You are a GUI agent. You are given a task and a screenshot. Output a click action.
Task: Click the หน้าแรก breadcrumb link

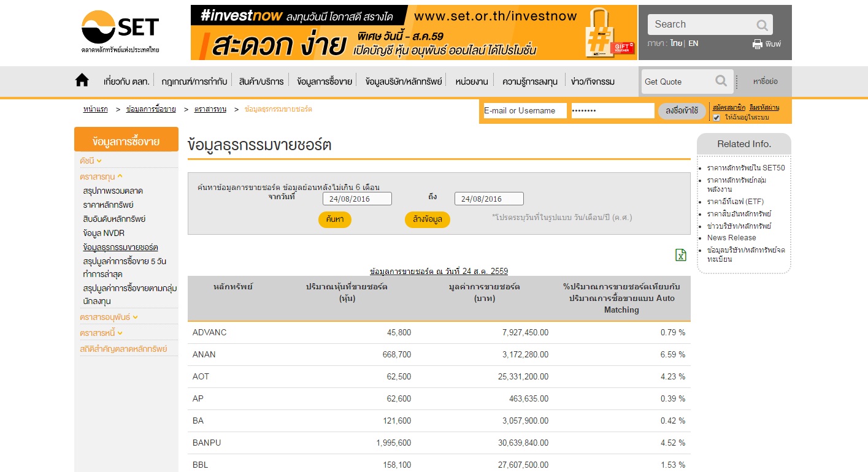pyautogui.click(x=96, y=109)
